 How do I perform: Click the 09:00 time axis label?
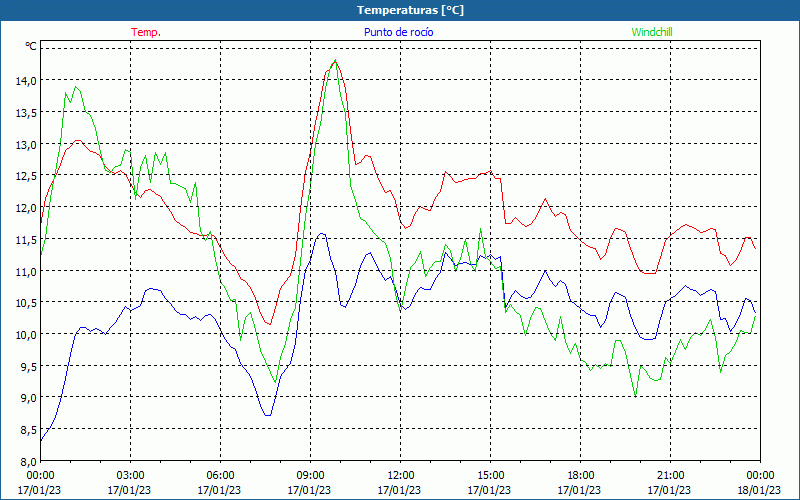tap(310, 476)
